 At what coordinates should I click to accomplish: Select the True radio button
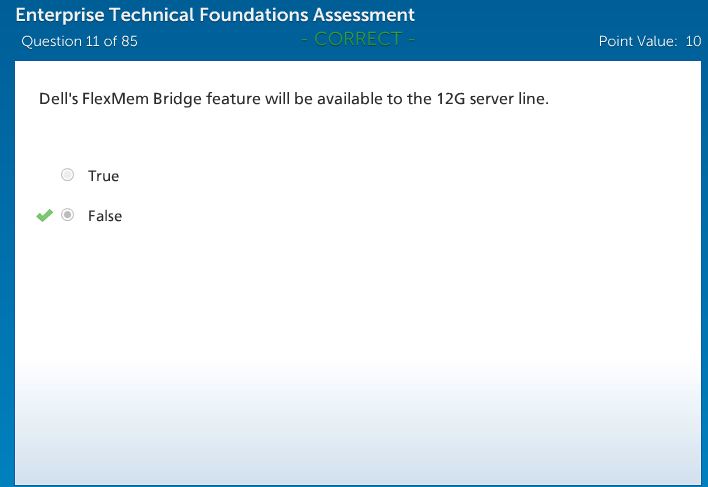[68, 175]
